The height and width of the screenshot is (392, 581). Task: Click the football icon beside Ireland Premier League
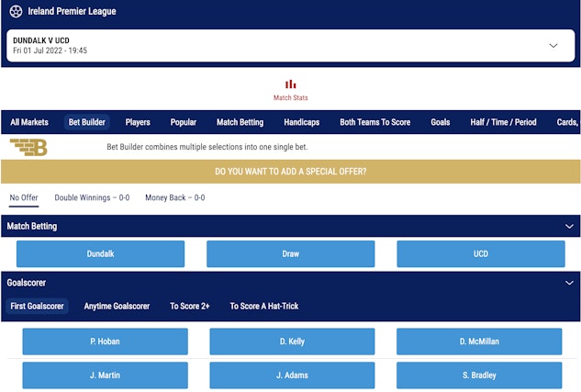tap(16, 12)
